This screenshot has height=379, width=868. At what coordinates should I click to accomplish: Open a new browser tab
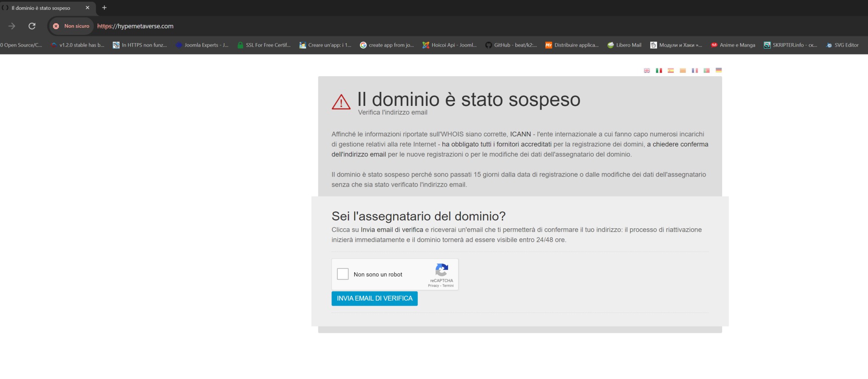(x=104, y=8)
